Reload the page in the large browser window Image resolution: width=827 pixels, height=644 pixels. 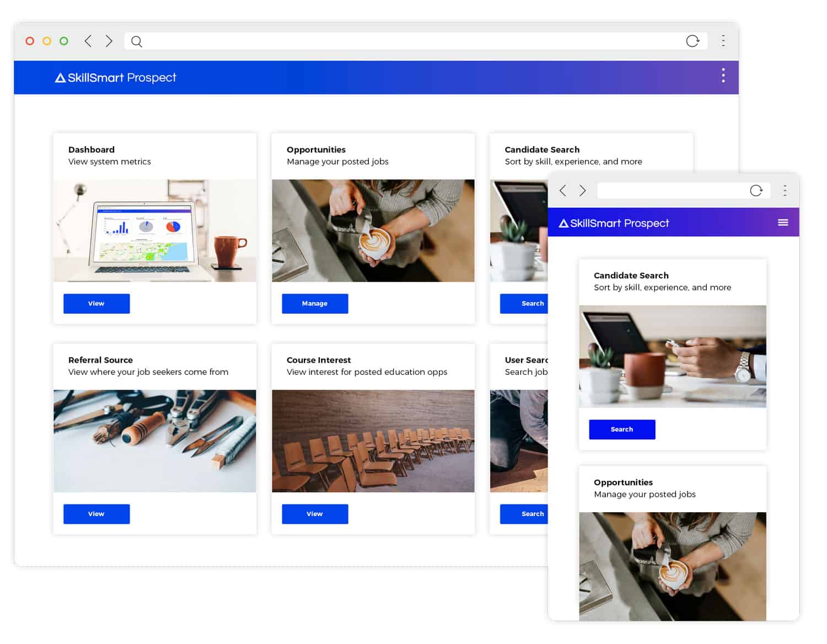point(692,41)
